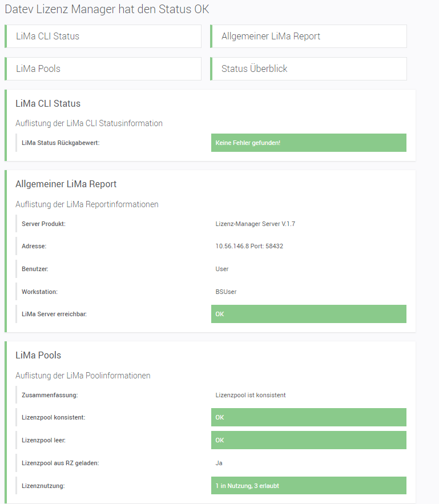Select the Allgemeiner LiMa Report section heading
The width and height of the screenshot is (439, 504).
pos(66,184)
